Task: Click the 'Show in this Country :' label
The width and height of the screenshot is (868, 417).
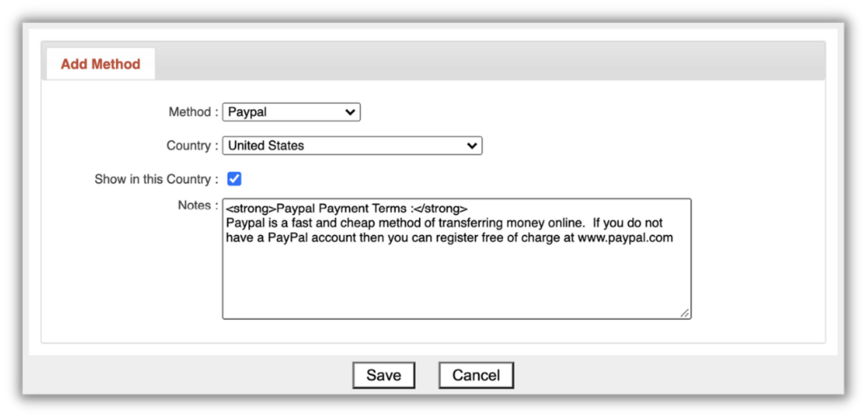Action: pyautogui.click(x=157, y=179)
